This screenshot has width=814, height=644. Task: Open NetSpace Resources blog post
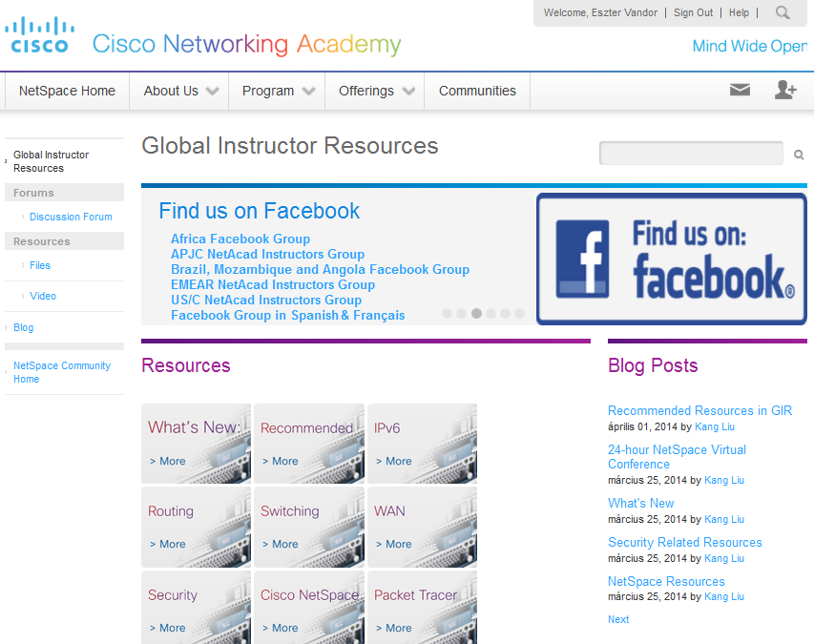(x=666, y=582)
